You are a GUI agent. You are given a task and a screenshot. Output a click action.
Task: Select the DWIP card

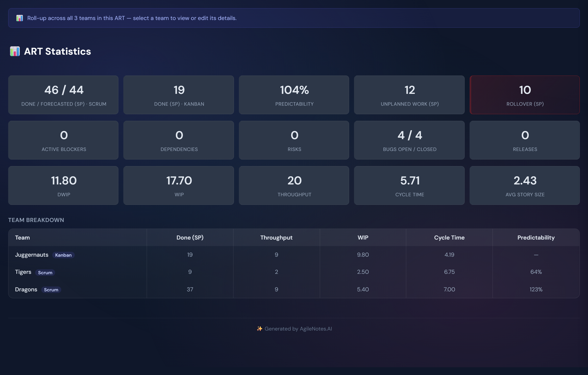coord(63,185)
